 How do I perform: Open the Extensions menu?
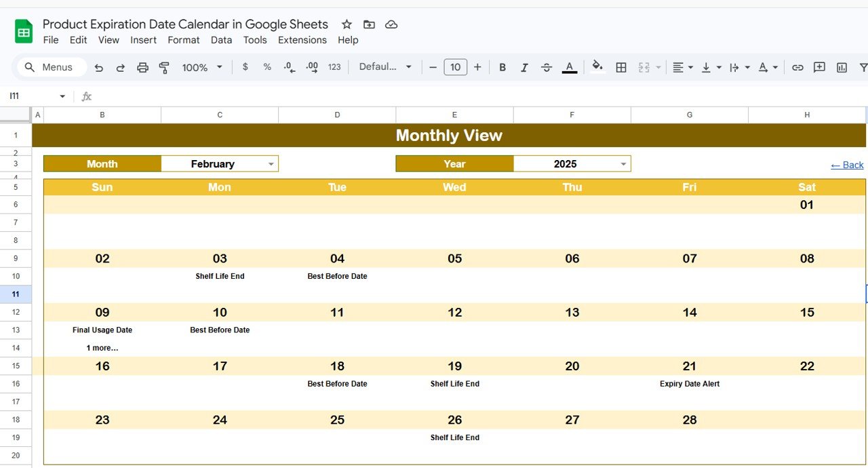(x=302, y=40)
